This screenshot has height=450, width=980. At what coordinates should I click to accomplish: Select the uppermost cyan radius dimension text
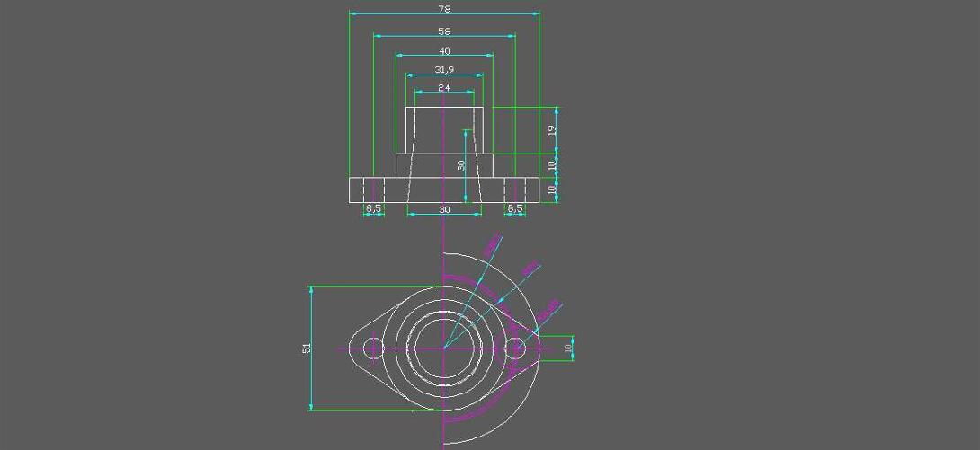(491, 245)
